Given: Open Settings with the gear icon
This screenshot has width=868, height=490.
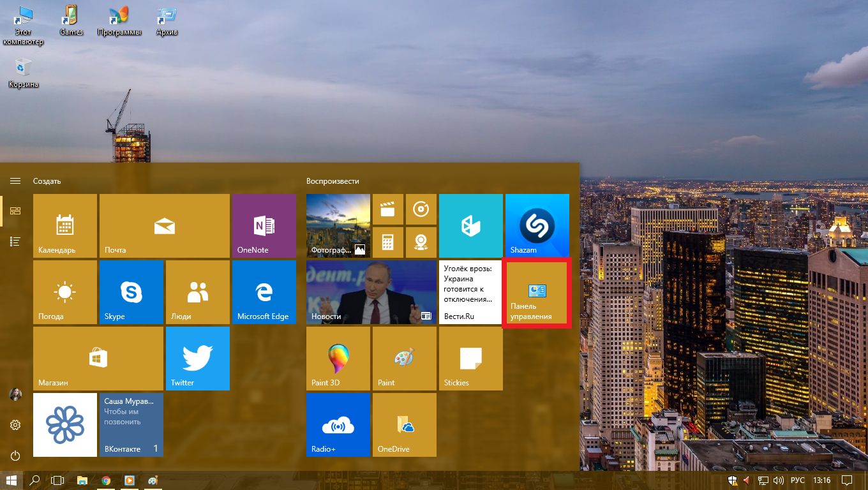Looking at the screenshot, I should 15,425.
